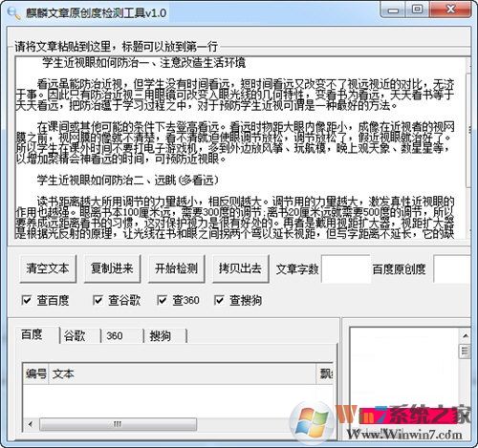This screenshot has width=478, height=448.
Task: Click up arrow in right panel scrollbar
Action: pyautogui.click(x=465, y=335)
